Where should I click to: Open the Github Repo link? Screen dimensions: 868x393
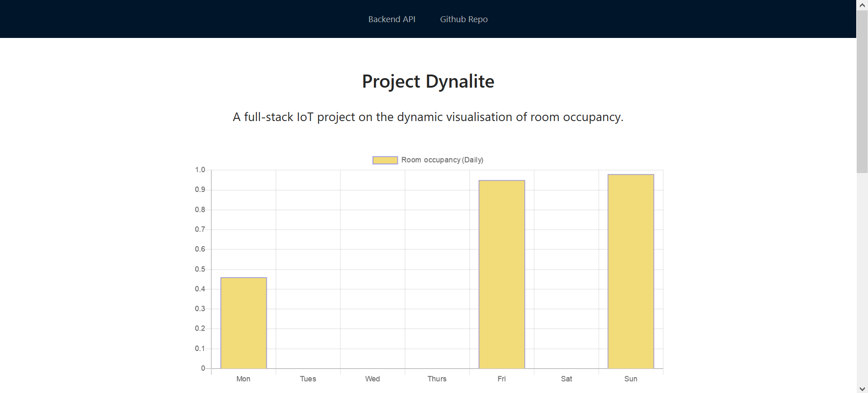coord(464,19)
